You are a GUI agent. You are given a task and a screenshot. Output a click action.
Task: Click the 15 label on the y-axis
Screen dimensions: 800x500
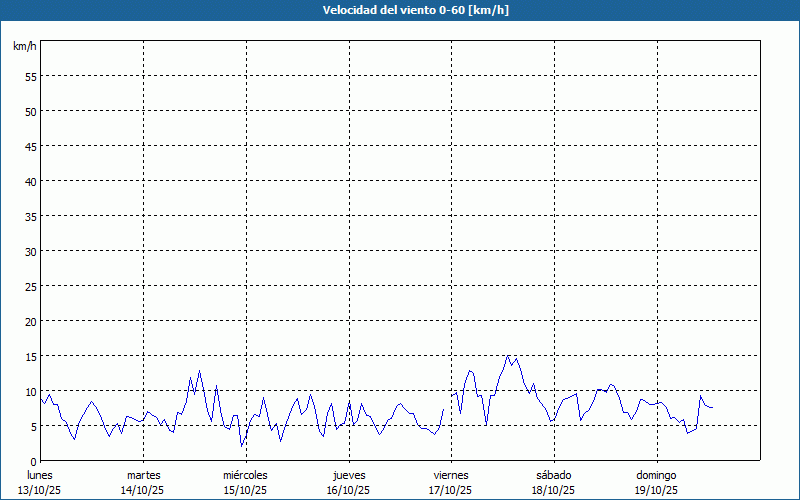pyautogui.click(x=30, y=356)
